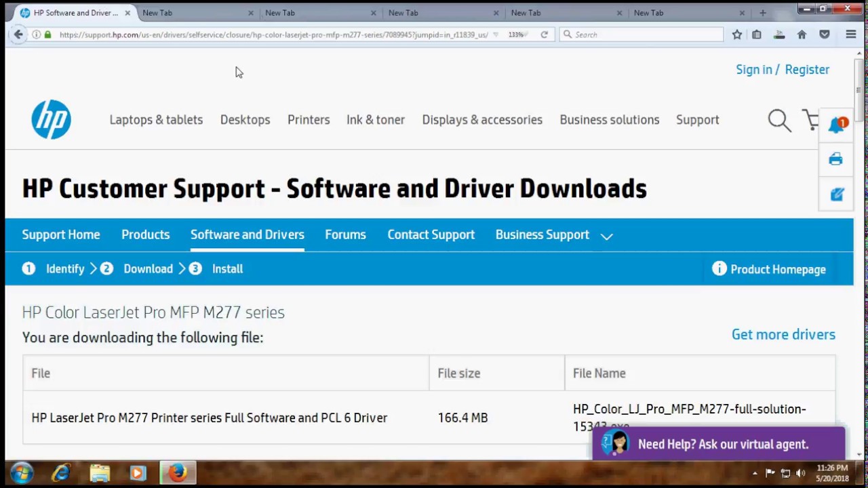
Task: Go to the Forums tab
Action: [x=345, y=235]
